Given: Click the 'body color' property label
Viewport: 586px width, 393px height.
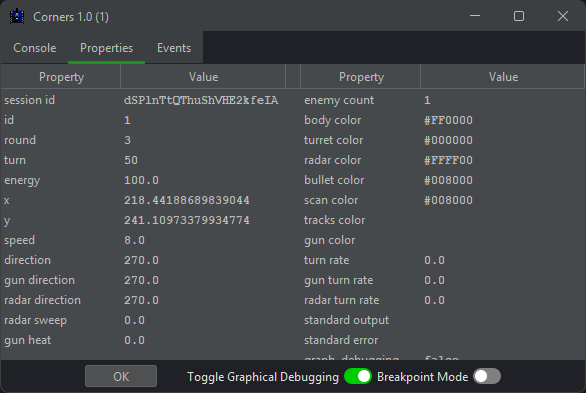Looking at the screenshot, I should [x=333, y=120].
